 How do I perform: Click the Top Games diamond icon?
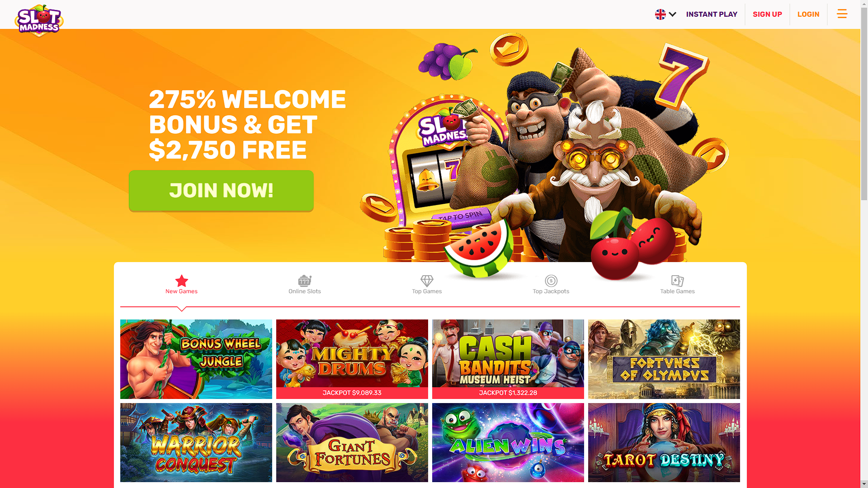427,281
